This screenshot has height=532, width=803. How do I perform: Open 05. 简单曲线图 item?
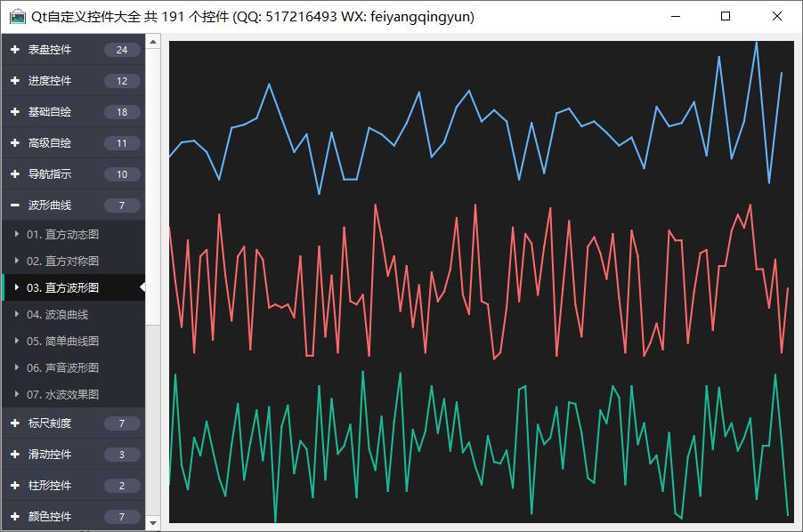(62, 341)
